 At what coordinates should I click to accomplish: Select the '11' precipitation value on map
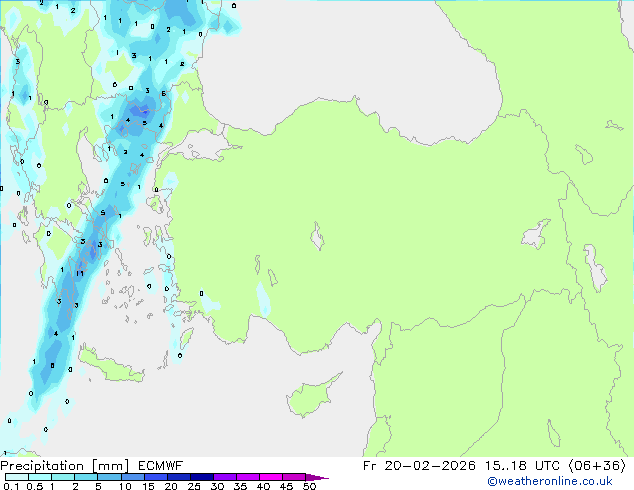tap(80, 274)
